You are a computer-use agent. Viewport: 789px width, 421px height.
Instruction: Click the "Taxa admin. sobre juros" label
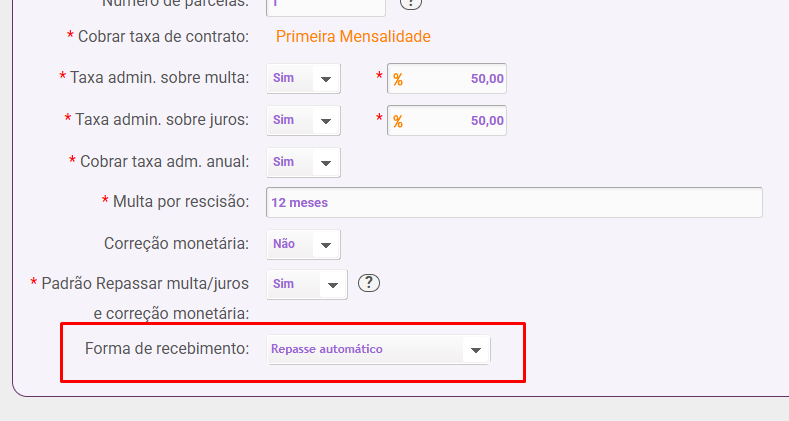[161, 120]
